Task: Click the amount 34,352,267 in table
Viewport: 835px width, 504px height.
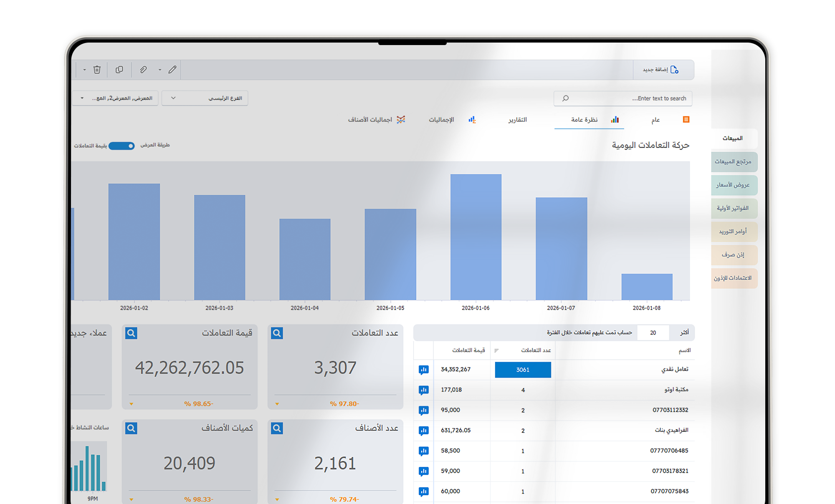Action: pyautogui.click(x=455, y=370)
